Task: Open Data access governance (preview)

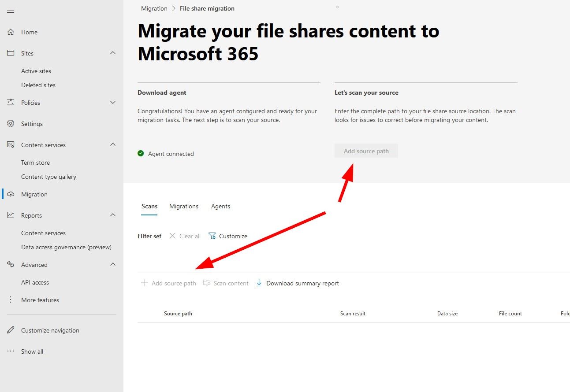Action: 66,247
